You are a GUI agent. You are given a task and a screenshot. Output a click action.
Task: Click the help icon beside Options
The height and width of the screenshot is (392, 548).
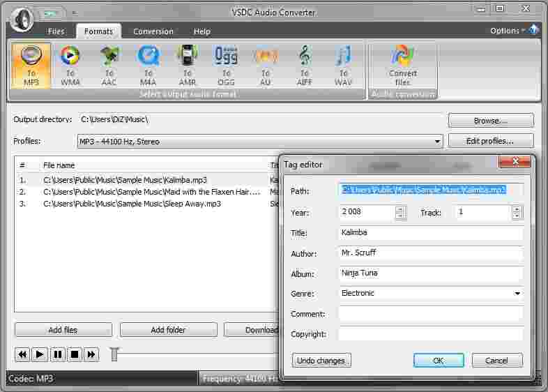pos(533,30)
